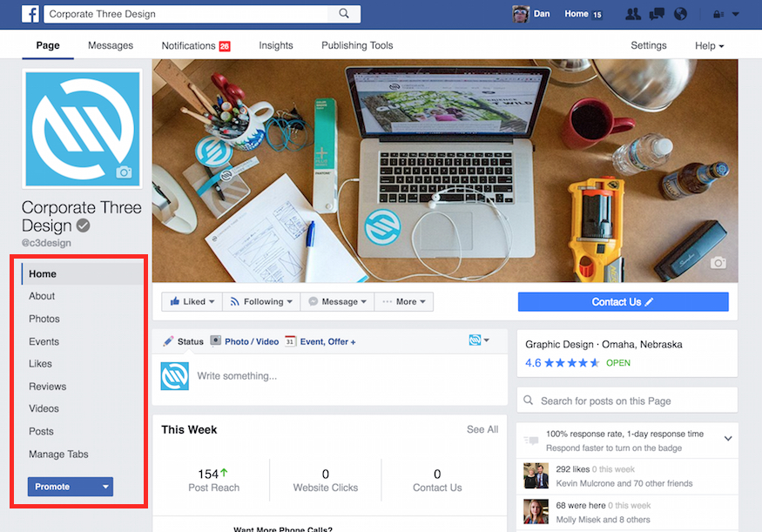Click the Promote button
Screen dimensions: 762x532
click(62, 487)
